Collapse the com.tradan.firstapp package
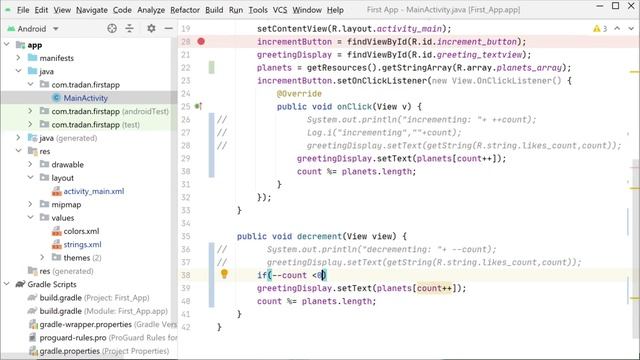 (x=31, y=84)
